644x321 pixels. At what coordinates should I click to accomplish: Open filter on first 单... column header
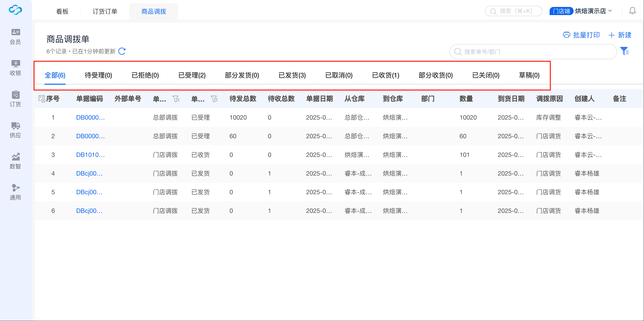176,99
